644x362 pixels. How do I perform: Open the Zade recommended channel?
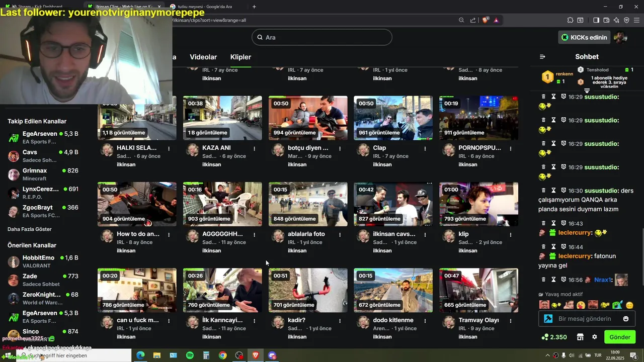pos(43,280)
